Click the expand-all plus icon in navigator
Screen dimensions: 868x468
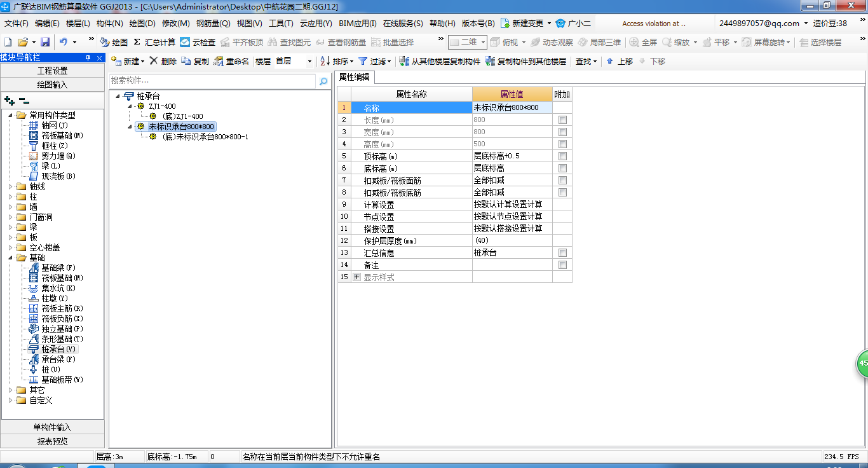(9, 100)
